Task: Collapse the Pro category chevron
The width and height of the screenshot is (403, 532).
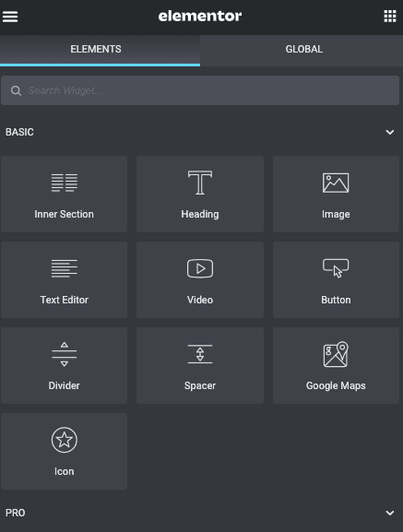Action: [390, 513]
